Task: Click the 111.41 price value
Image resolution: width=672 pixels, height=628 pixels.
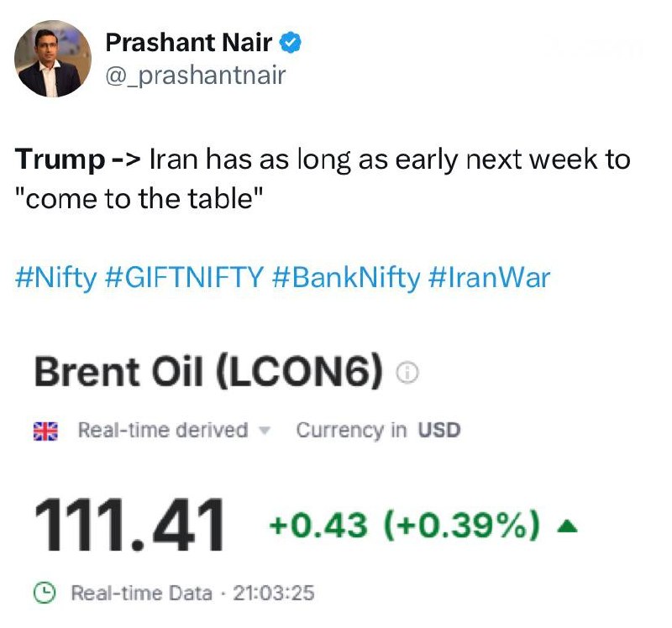Action: tap(129, 526)
